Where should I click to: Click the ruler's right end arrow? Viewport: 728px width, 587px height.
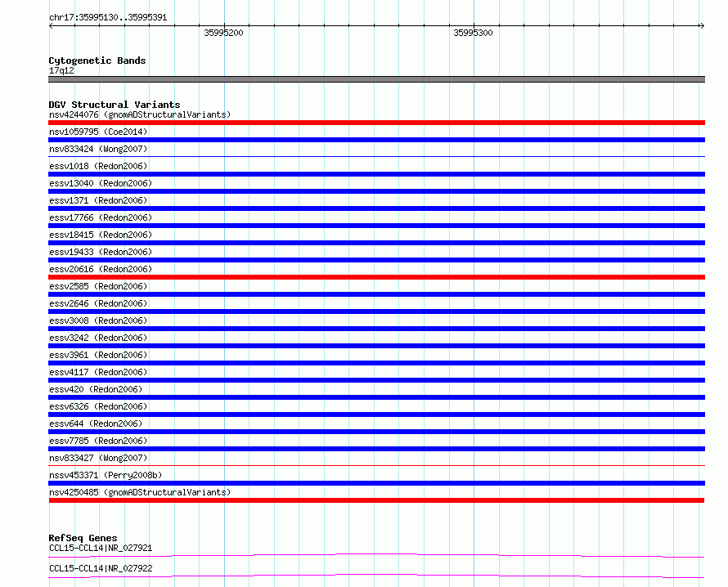pos(702,25)
